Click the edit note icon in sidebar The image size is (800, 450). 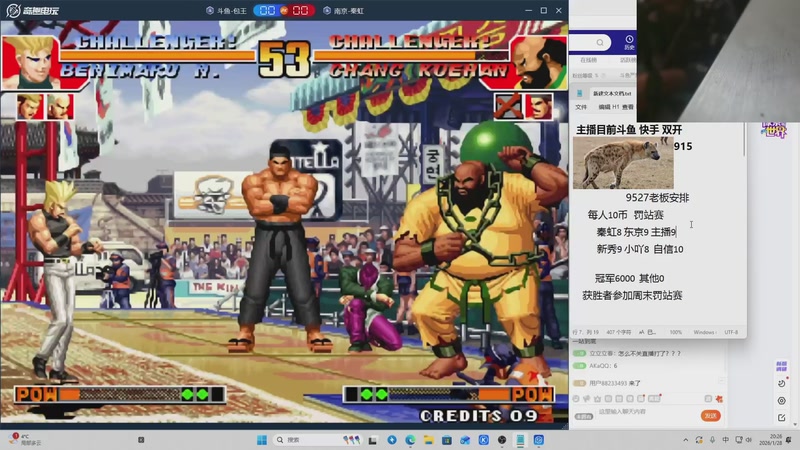coord(781,418)
